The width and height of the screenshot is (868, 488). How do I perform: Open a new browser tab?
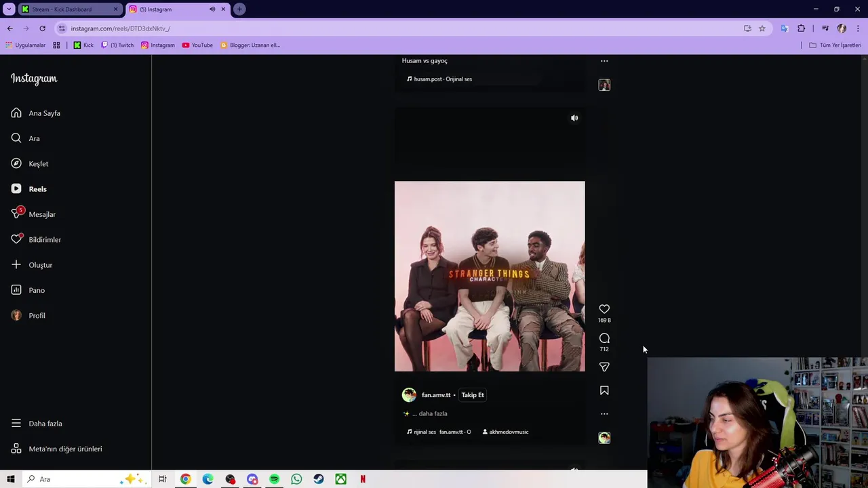pos(239,9)
